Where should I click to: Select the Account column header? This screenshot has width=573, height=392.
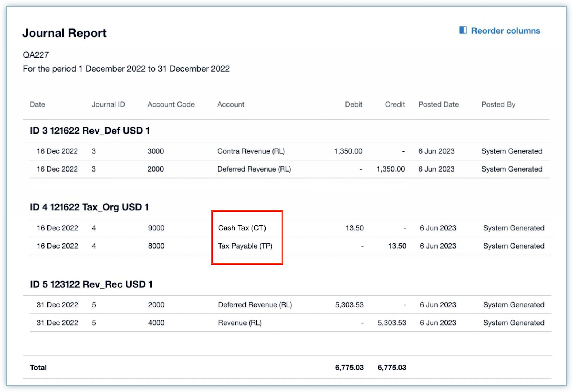(x=231, y=104)
